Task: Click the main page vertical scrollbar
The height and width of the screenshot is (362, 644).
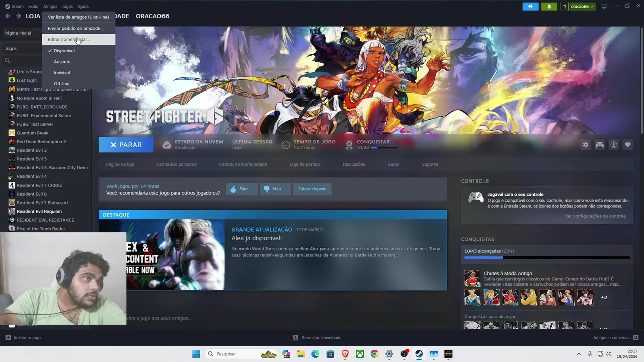Action: coord(641,80)
